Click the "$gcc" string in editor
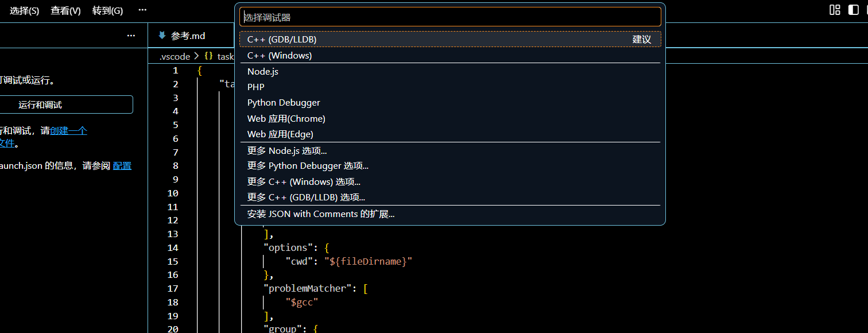This screenshot has height=333, width=868. click(302, 302)
